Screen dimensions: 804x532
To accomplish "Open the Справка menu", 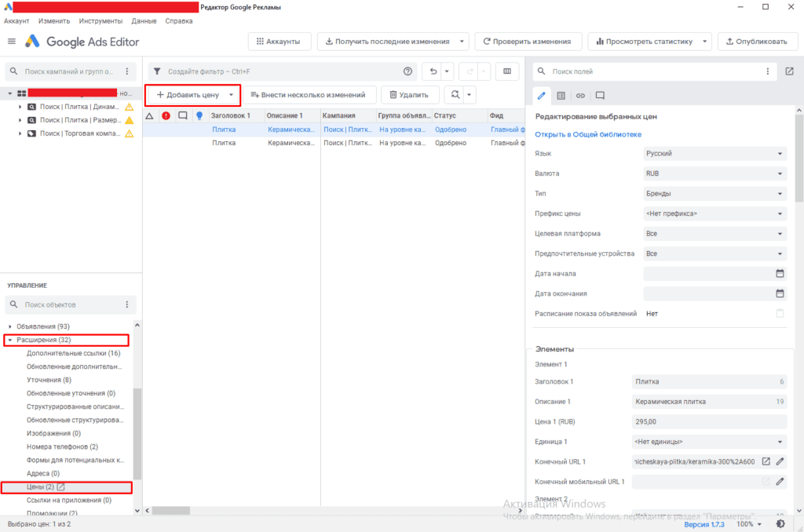I will coord(179,21).
